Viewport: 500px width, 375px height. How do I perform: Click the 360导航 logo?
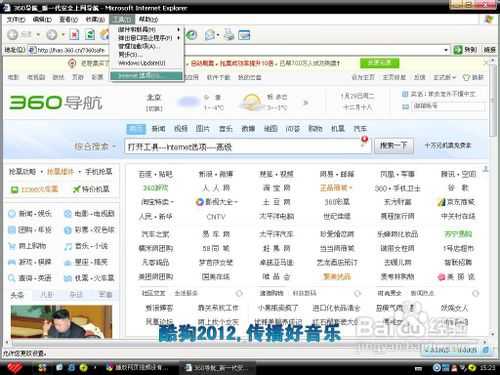pos(56,102)
